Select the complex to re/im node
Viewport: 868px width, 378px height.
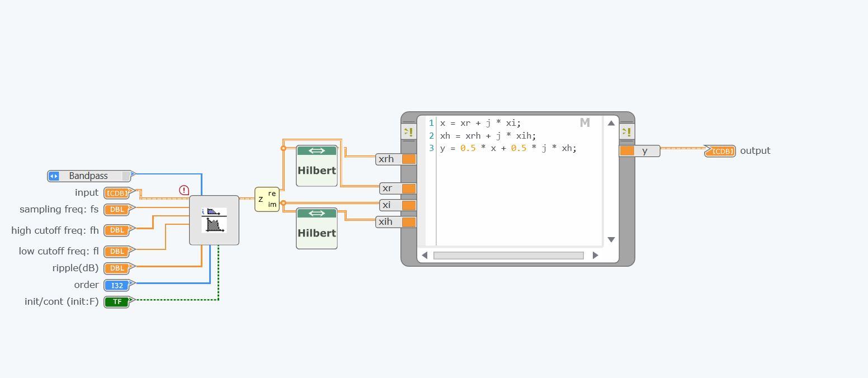coord(267,199)
